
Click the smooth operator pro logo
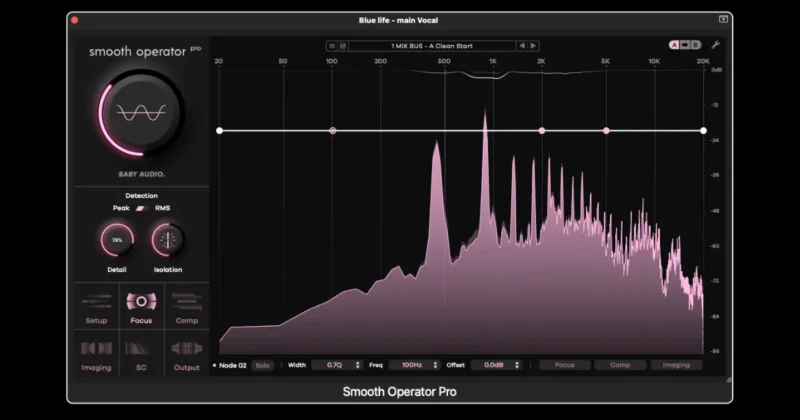pyautogui.click(x=145, y=51)
